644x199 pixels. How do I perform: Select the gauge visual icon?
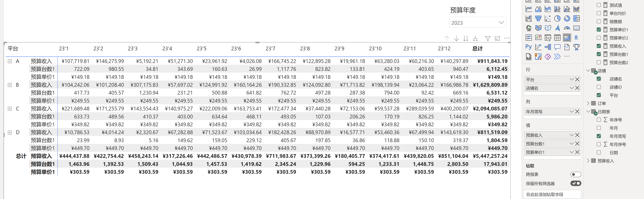567,28
